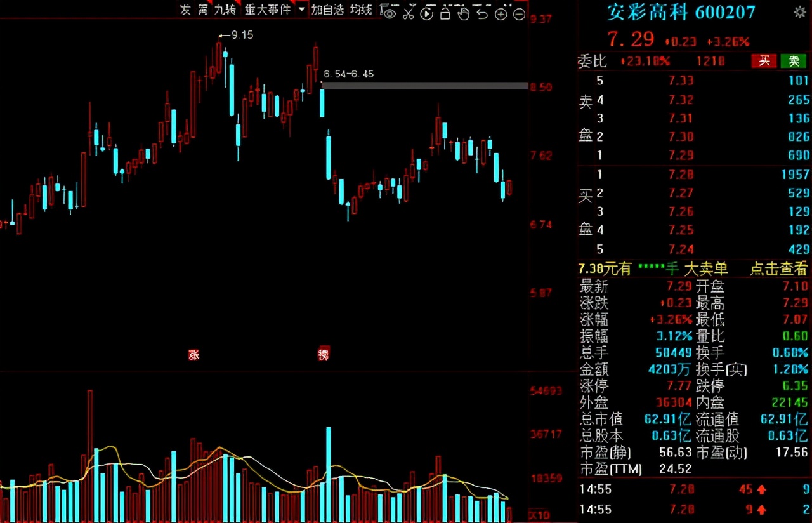Screen dimensions: 812x523
Task: Click the stock name 安彩高科 600207
Action: 681,12
